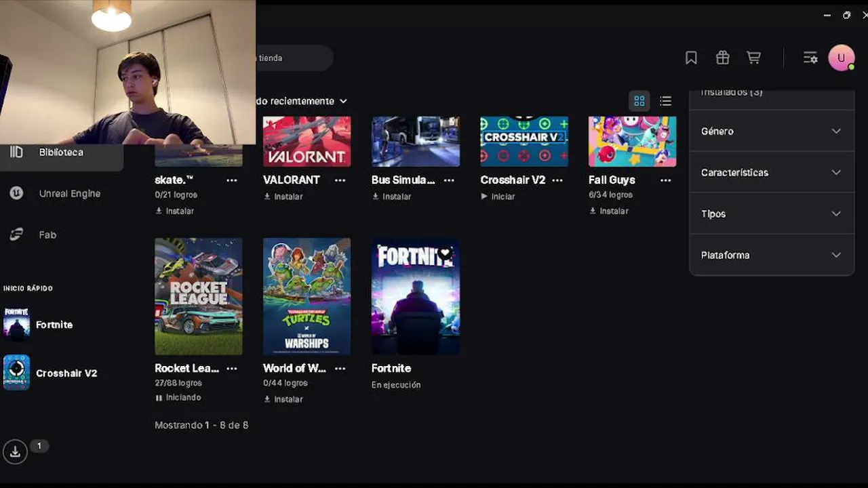Click Instalar under World of Warships
Screen dimensions: 868x488
(x=283, y=400)
